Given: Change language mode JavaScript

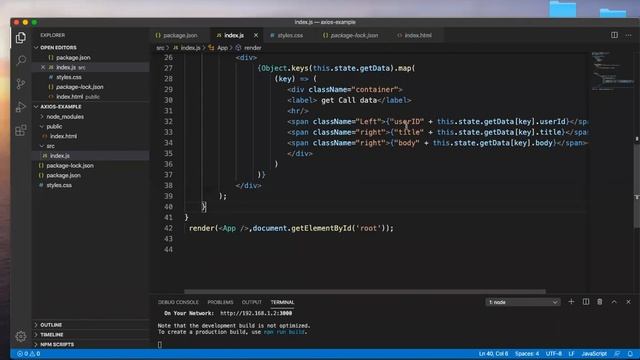Looking at the screenshot, I should click(x=594, y=353).
